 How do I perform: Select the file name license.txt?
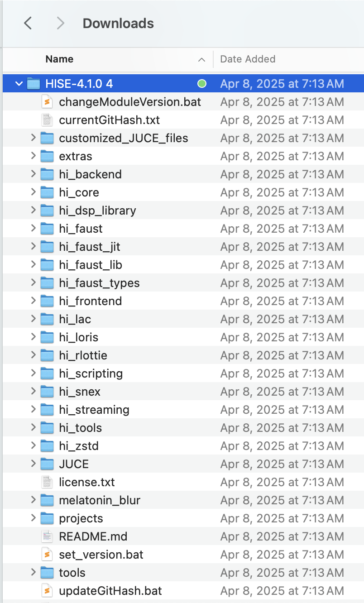87,482
